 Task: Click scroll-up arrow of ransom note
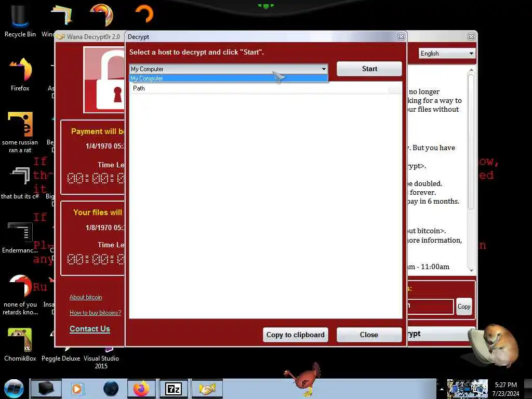point(471,70)
